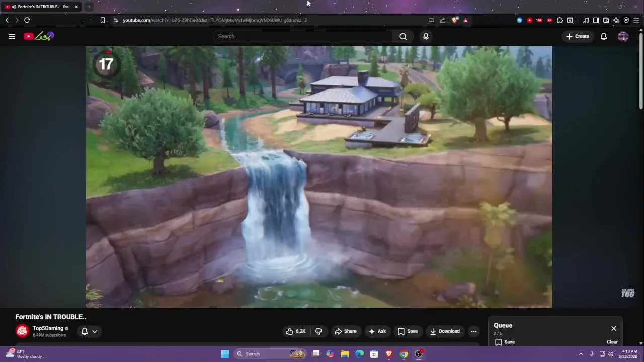Open the YouTube guide hamburger menu

pos(12,36)
